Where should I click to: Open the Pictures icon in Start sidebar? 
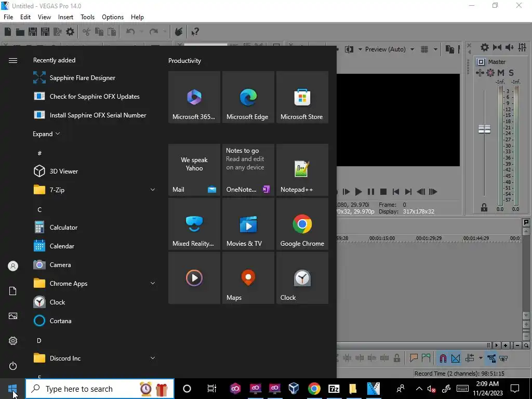tap(13, 316)
